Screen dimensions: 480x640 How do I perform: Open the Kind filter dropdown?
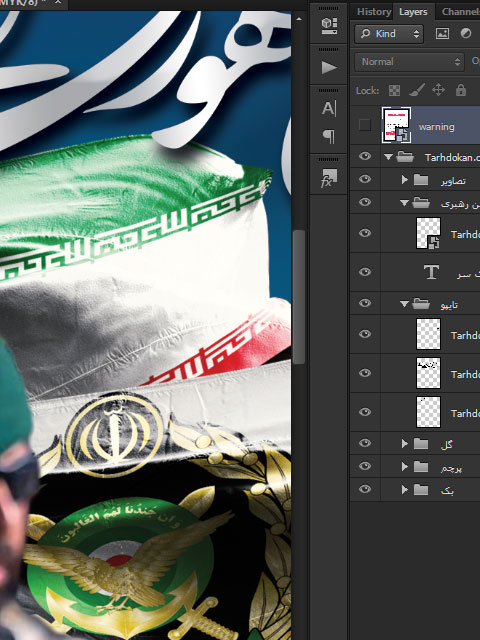pos(389,33)
